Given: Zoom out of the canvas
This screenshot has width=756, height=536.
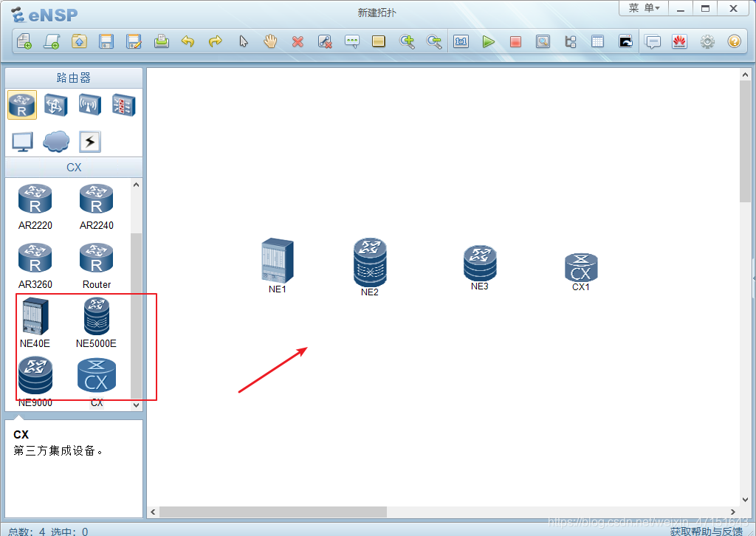Looking at the screenshot, I should click(434, 41).
